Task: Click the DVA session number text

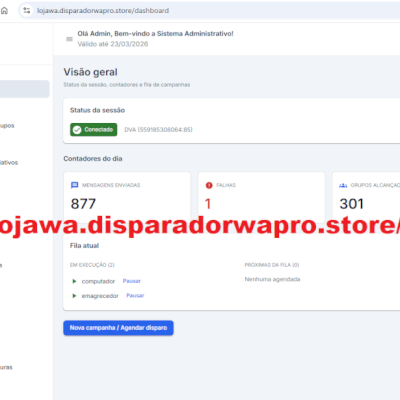Action: 158,130
